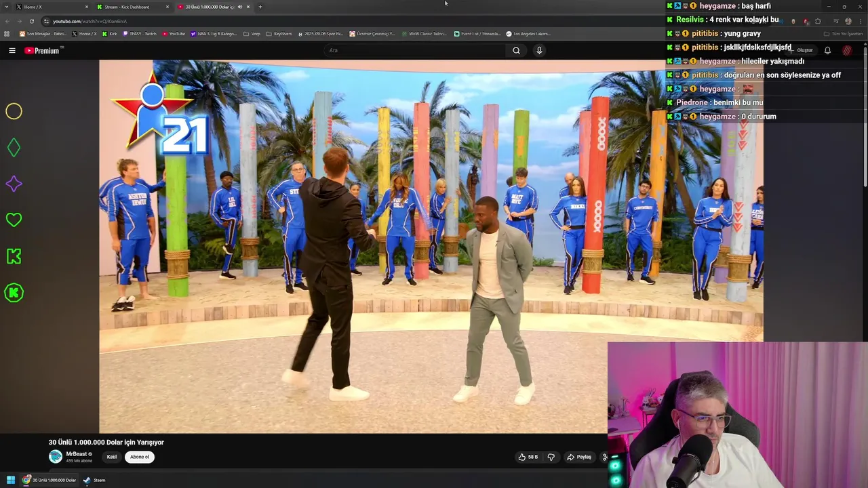
Task: Open the MrBeast channel name link
Action: (77, 454)
